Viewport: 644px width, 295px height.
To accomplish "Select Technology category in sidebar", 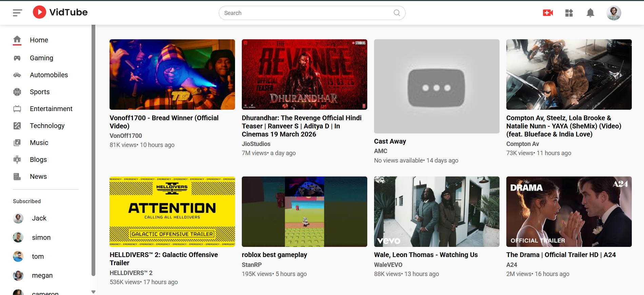I will point(47,126).
